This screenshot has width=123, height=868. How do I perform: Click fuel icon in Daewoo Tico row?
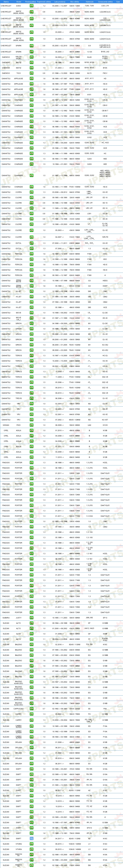point(31,73)
